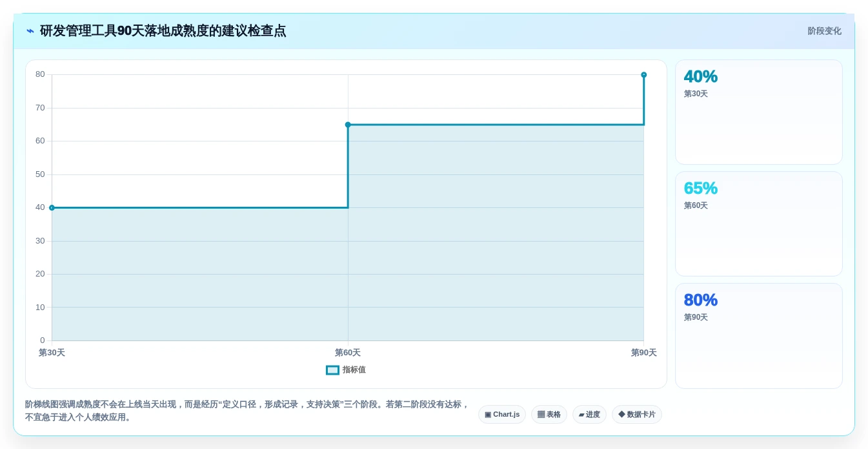The height and width of the screenshot is (449, 868).
Task: Click the 80% value text
Action: pyautogui.click(x=701, y=300)
